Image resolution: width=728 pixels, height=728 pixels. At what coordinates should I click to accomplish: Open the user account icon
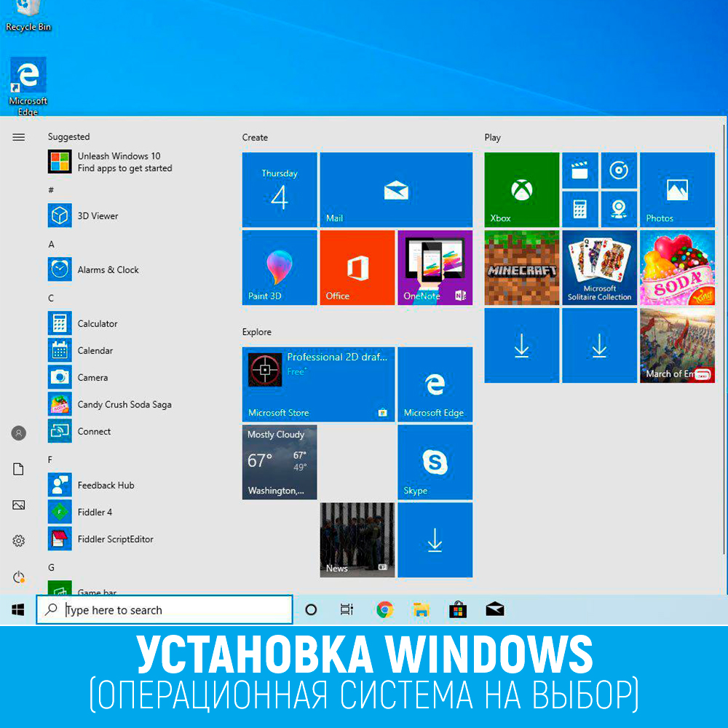click(19, 433)
